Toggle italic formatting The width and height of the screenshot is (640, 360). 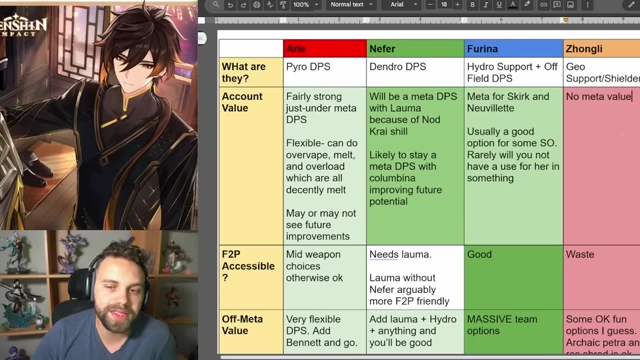(x=486, y=4)
